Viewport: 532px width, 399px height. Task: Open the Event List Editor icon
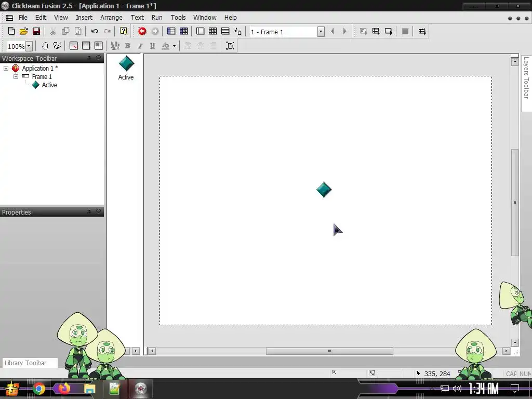[x=225, y=31]
